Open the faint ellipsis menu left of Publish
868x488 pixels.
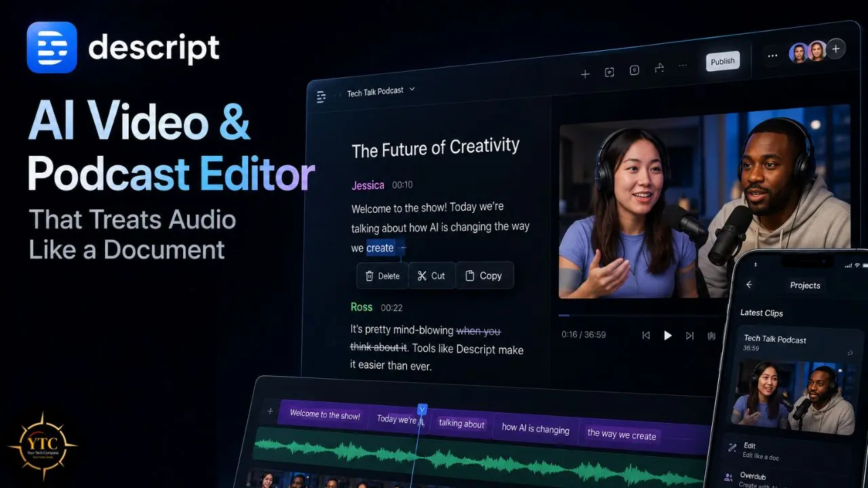(x=682, y=66)
